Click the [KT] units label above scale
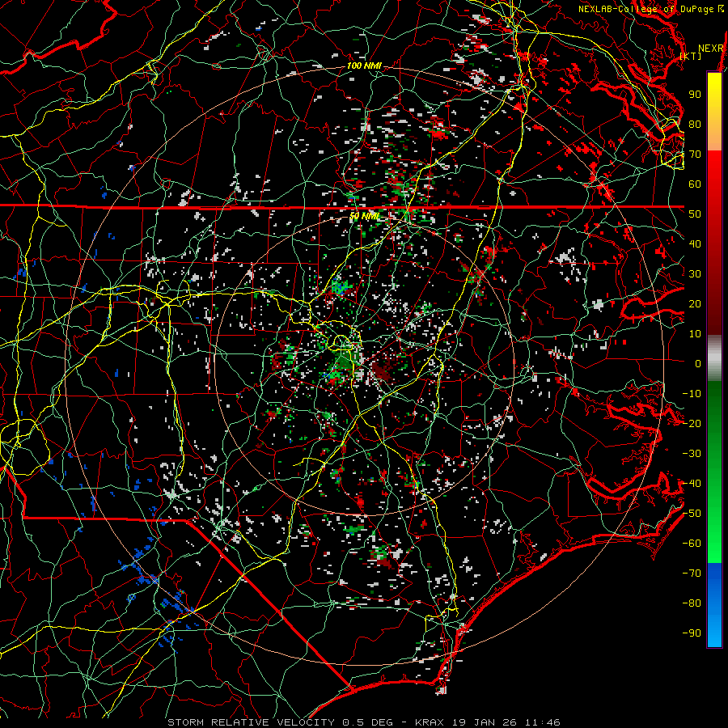This screenshot has height=728, width=728. pyautogui.click(x=691, y=56)
